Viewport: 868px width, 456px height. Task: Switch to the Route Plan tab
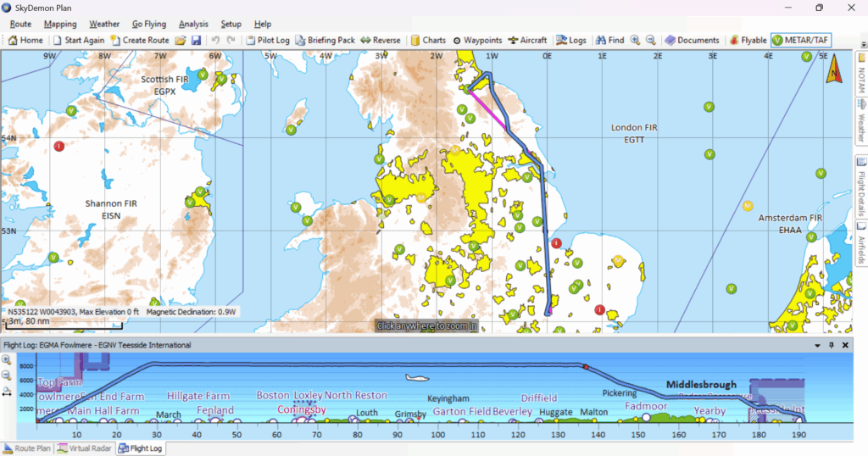click(27, 448)
